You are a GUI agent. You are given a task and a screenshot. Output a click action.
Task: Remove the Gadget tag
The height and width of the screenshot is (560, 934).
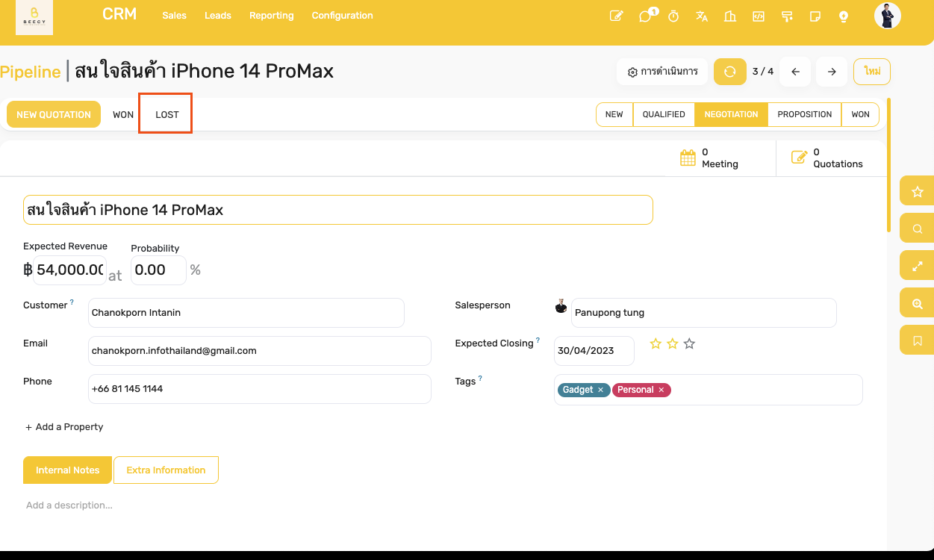[600, 390]
